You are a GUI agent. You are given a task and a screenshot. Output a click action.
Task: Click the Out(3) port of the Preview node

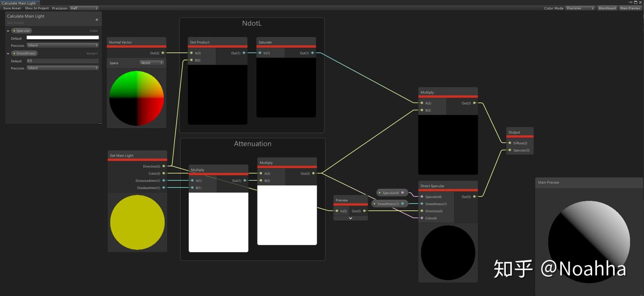click(x=364, y=211)
